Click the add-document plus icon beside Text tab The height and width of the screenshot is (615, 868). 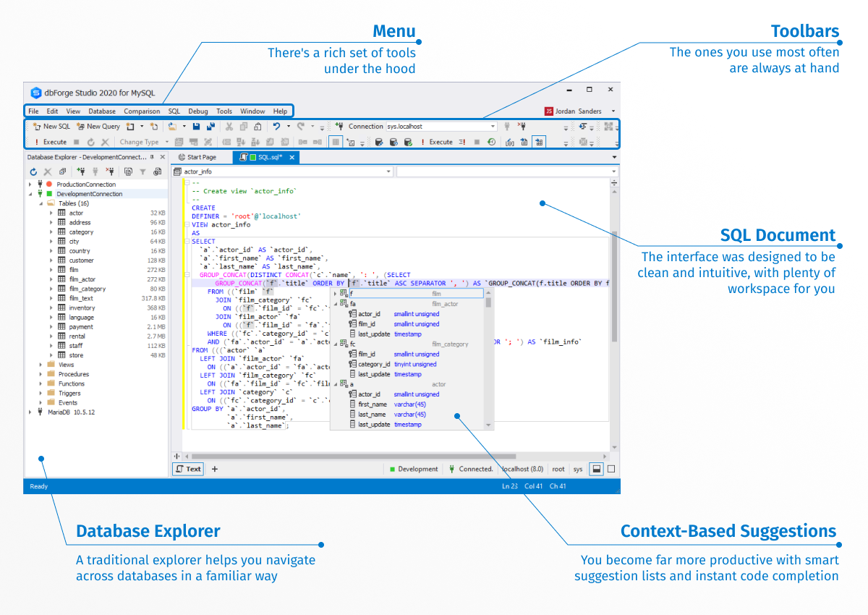click(x=214, y=469)
